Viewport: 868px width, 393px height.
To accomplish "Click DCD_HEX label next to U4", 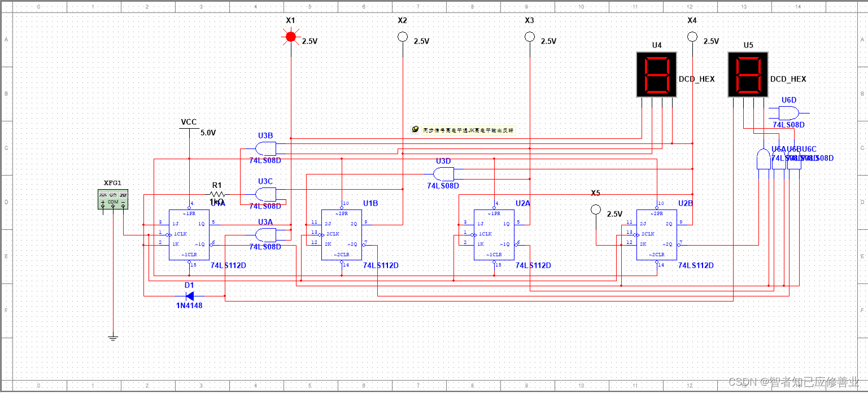I will pos(697,79).
